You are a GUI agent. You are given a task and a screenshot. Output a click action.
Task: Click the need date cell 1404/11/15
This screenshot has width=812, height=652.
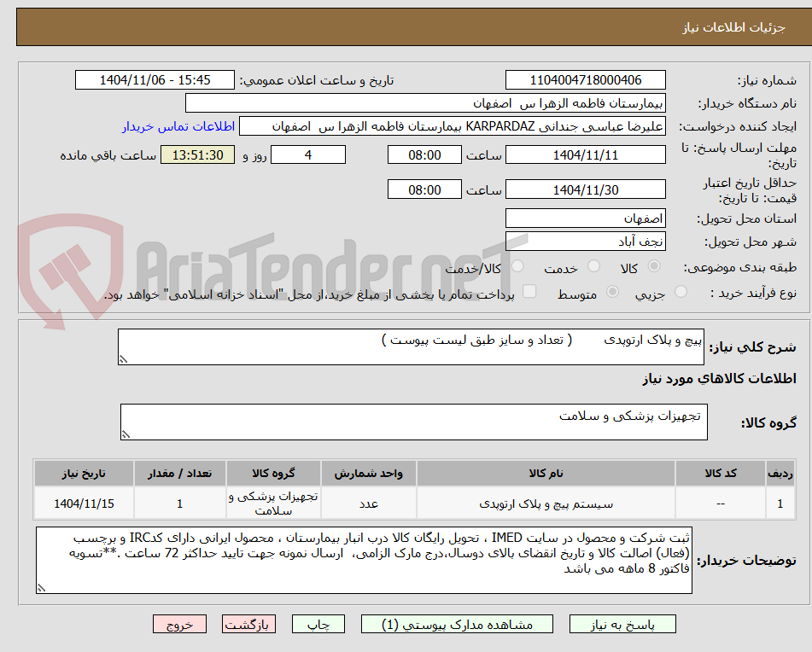pos(84,504)
